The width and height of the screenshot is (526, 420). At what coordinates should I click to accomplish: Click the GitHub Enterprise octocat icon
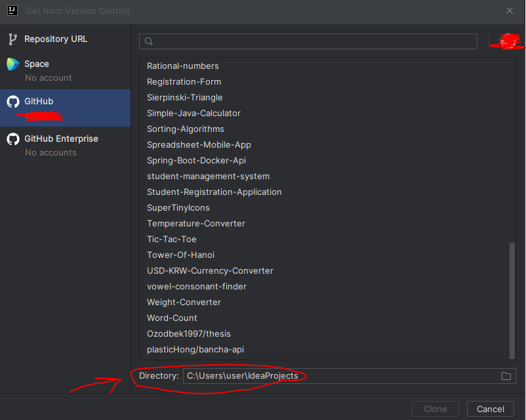13,139
